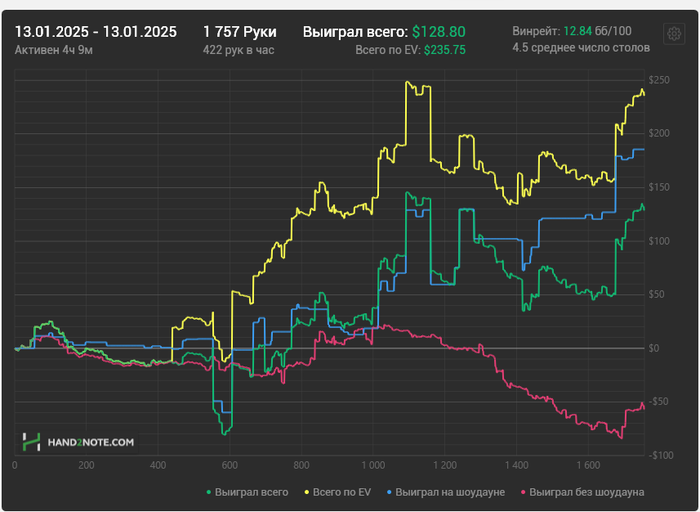The image size is (700, 512).
Task: Click the -$100 y-axis label
Action: (x=660, y=455)
